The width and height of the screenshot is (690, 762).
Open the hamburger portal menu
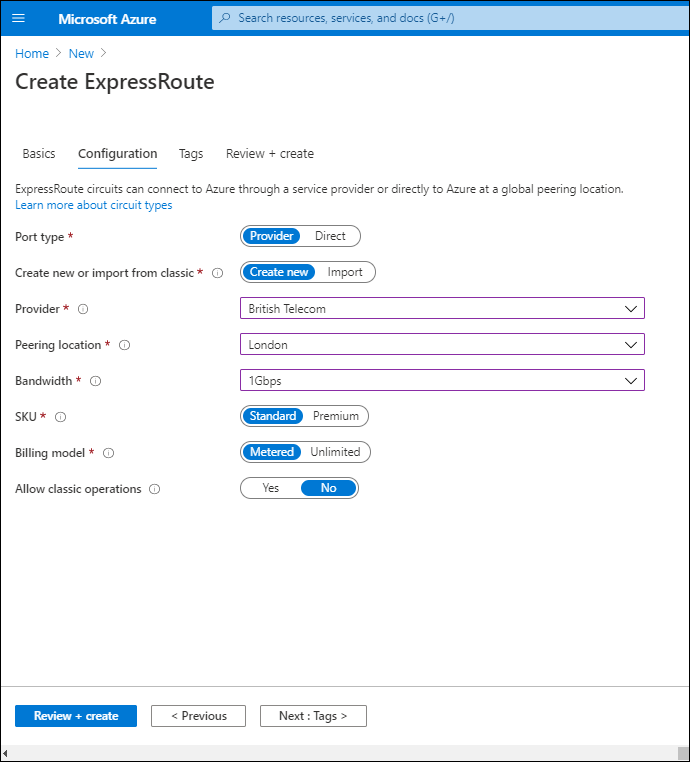coord(18,18)
